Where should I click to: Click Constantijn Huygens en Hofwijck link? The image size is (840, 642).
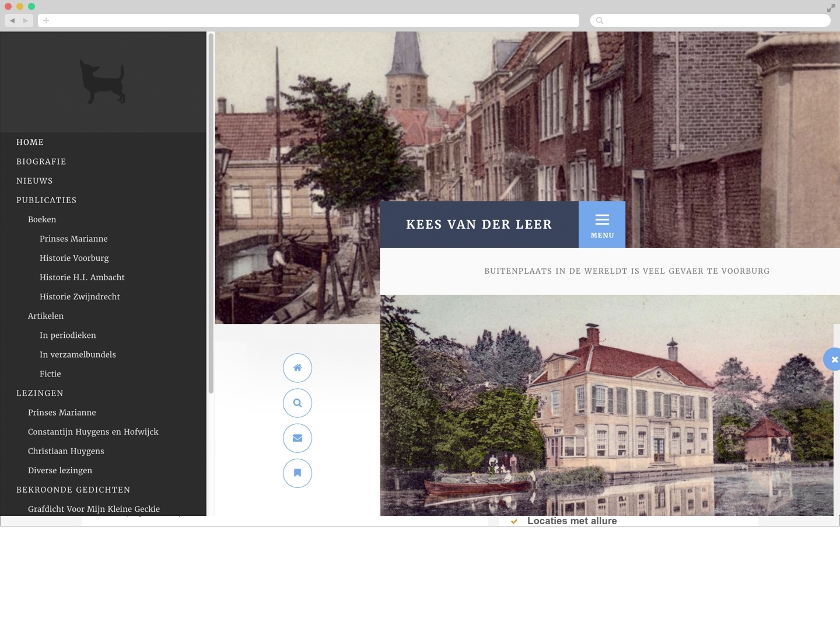(x=93, y=432)
